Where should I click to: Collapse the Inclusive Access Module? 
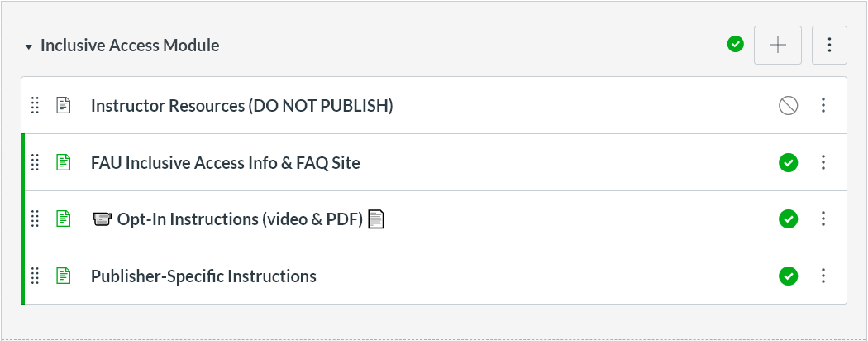click(x=28, y=46)
